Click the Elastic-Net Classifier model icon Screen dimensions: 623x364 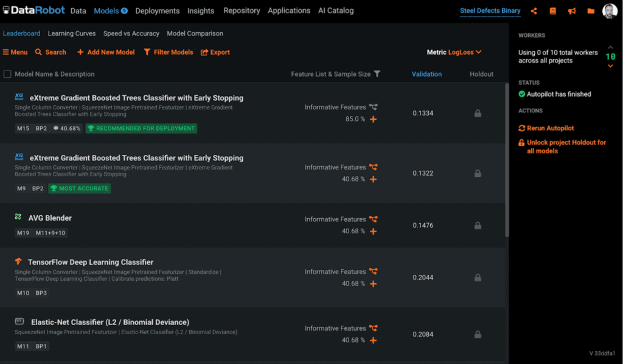click(19, 321)
